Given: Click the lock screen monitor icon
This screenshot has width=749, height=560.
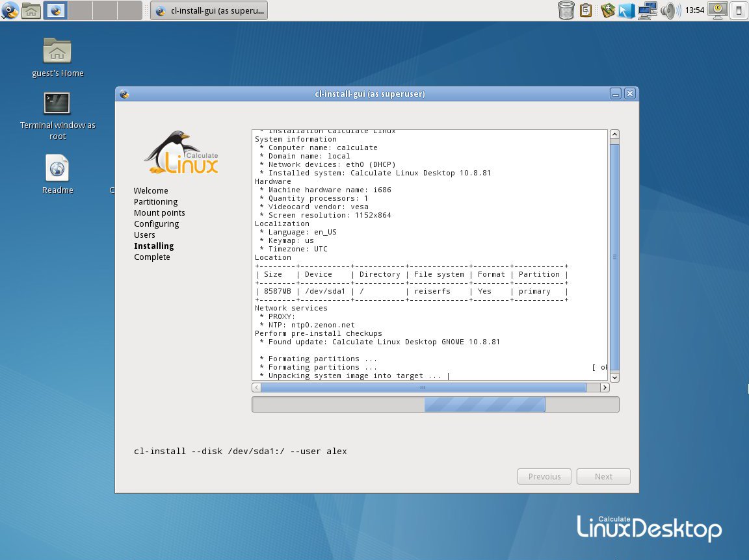Looking at the screenshot, I should pyautogui.click(x=718, y=10).
